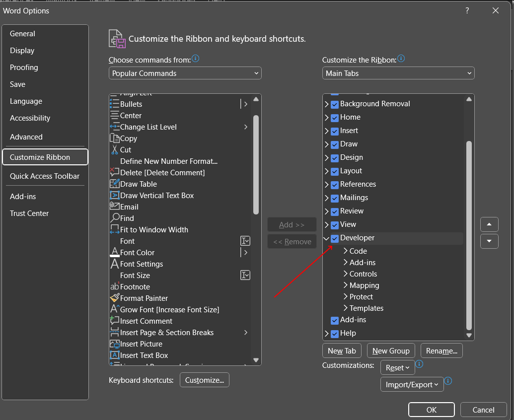This screenshot has width=514, height=420.
Task: Open the Choose commands from dropdown
Action: click(185, 73)
